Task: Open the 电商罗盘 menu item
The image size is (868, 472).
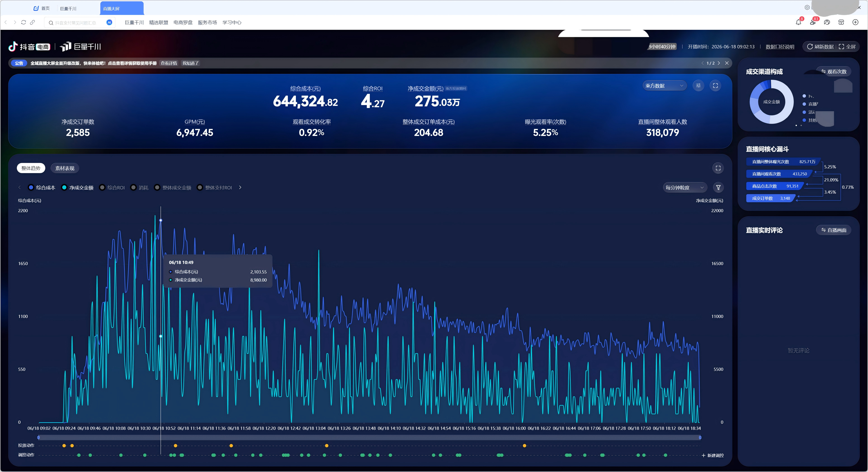Action: coord(183,23)
